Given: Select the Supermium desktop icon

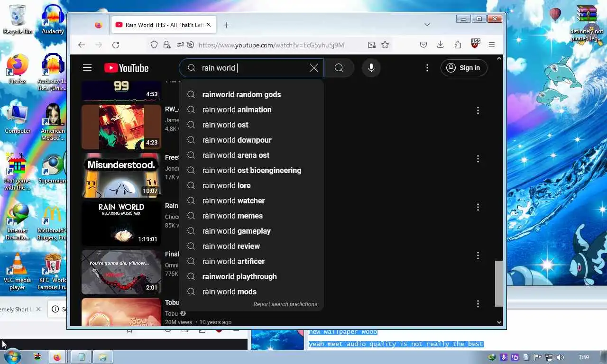Looking at the screenshot, I should [52, 169].
